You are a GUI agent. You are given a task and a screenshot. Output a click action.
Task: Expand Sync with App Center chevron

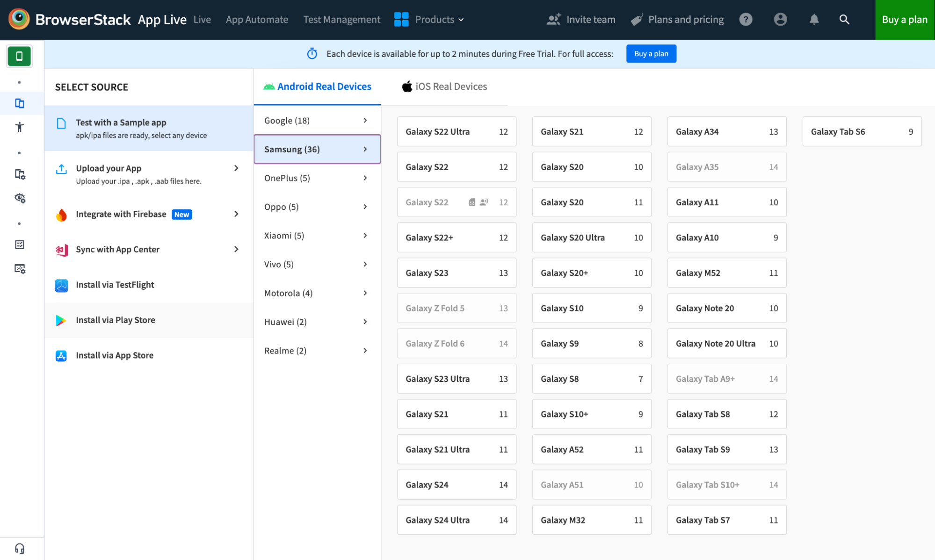click(x=236, y=249)
